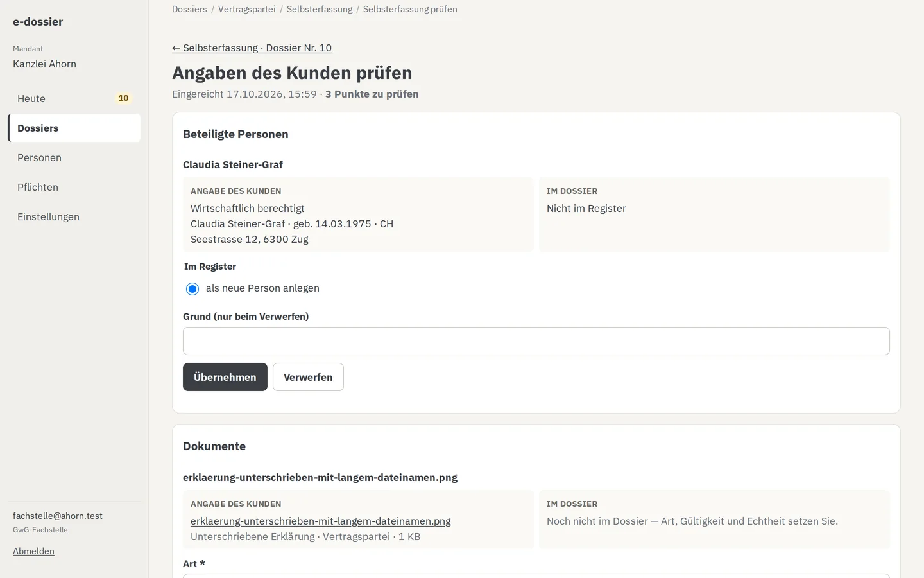
Task: Click the 'Wirtschaftlich berechtigt' text
Action: 248,208
